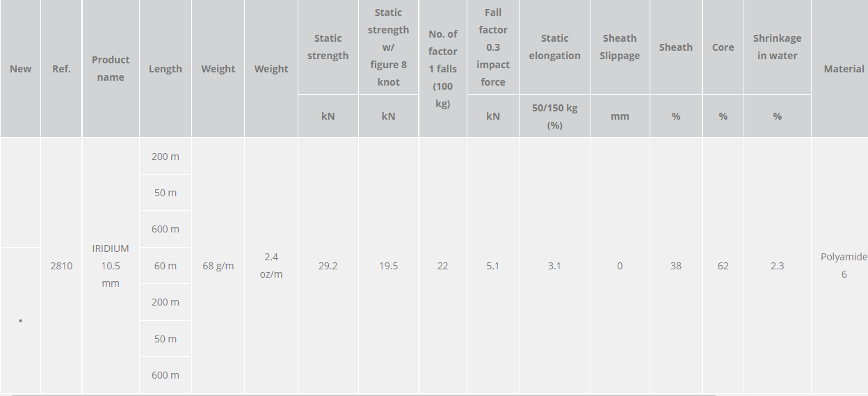The image size is (868, 396).
Task: Select the "Length" column header
Action: (x=166, y=69)
